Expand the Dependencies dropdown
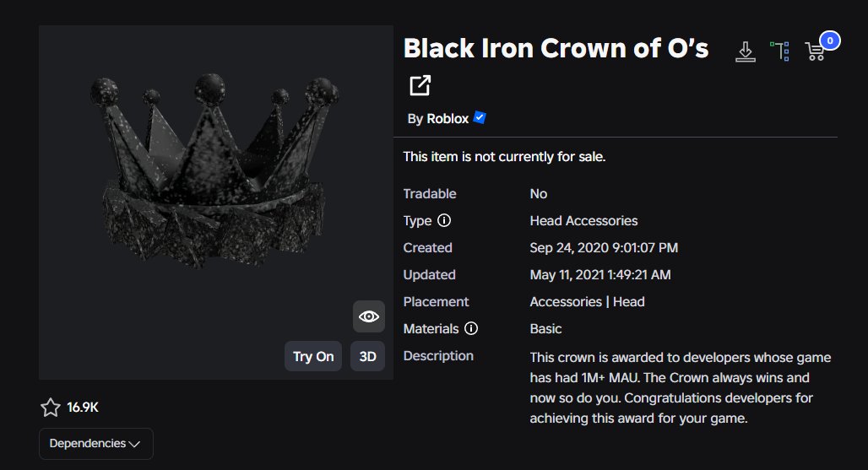This screenshot has height=470, width=868. [x=95, y=444]
